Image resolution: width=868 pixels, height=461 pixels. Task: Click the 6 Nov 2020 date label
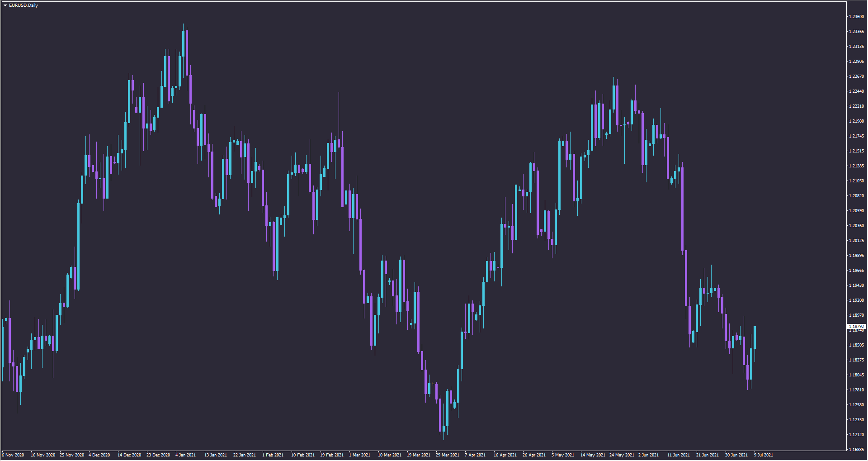13,455
